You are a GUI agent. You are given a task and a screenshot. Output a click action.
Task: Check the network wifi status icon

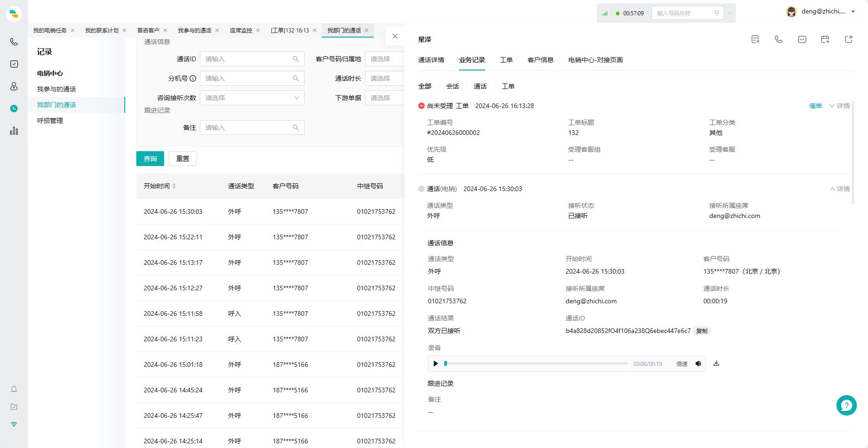[14, 424]
